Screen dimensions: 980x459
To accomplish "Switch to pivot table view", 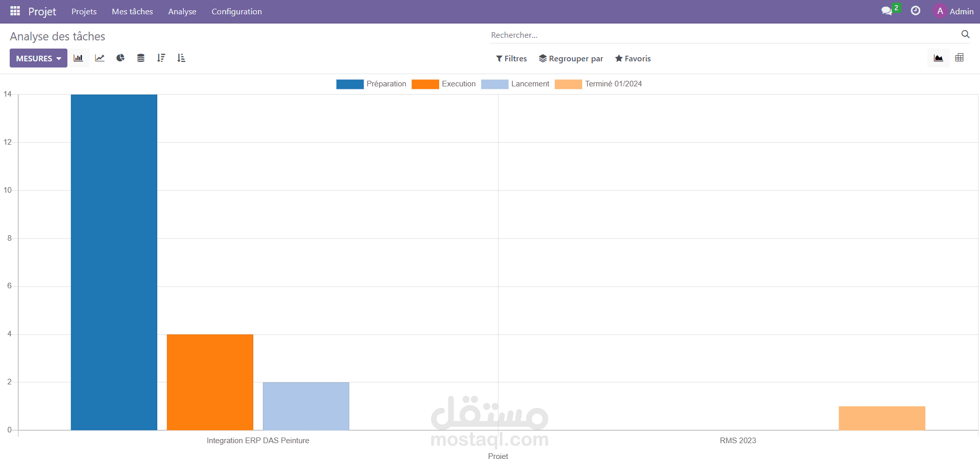I will click(960, 58).
